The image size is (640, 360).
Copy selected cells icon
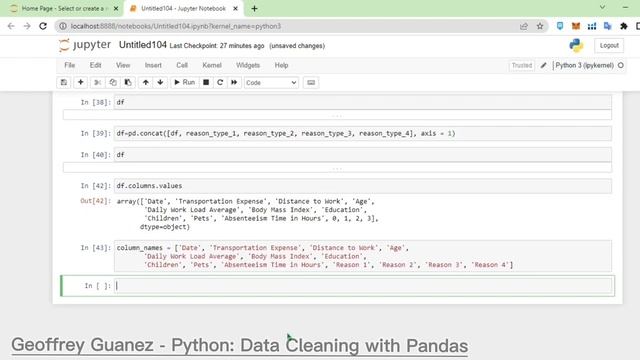113,82
